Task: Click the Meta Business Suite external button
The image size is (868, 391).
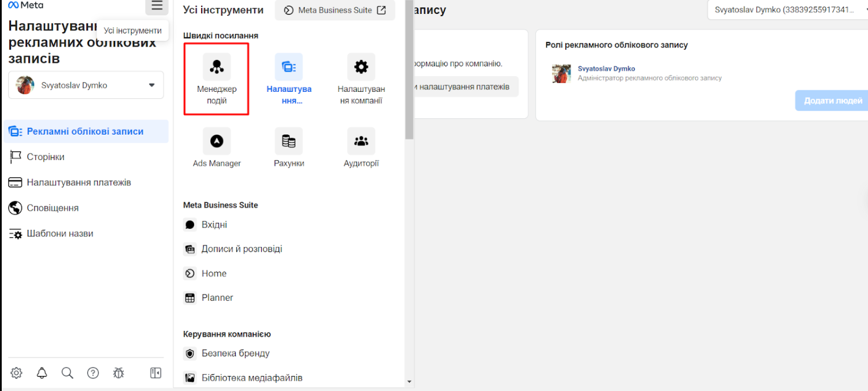Action: 335,10
